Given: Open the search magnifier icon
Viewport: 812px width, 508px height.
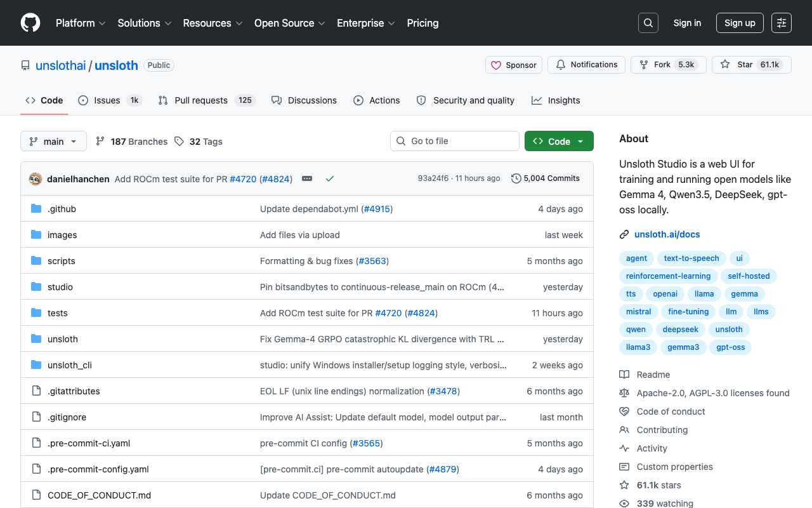Looking at the screenshot, I should point(648,23).
